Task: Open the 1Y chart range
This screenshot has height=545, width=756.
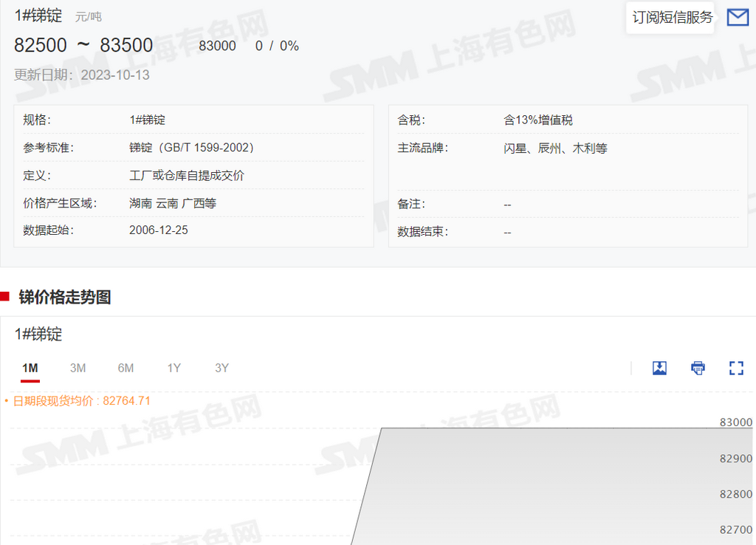Action: point(173,369)
